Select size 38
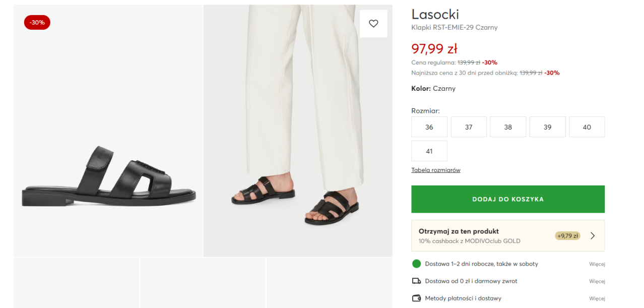The height and width of the screenshot is (308, 644). (508, 127)
